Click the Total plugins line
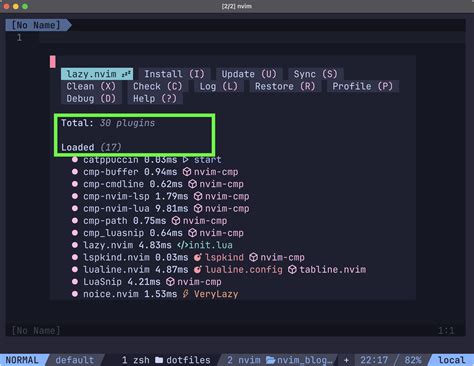The width and height of the screenshot is (474, 366). pyautogui.click(x=108, y=123)
